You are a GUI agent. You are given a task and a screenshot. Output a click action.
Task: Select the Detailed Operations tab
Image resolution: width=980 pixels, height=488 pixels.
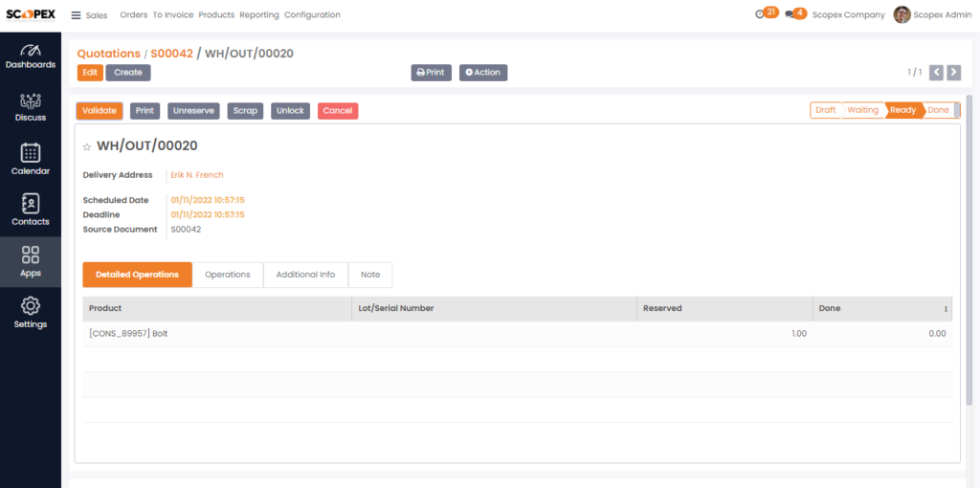138,275
